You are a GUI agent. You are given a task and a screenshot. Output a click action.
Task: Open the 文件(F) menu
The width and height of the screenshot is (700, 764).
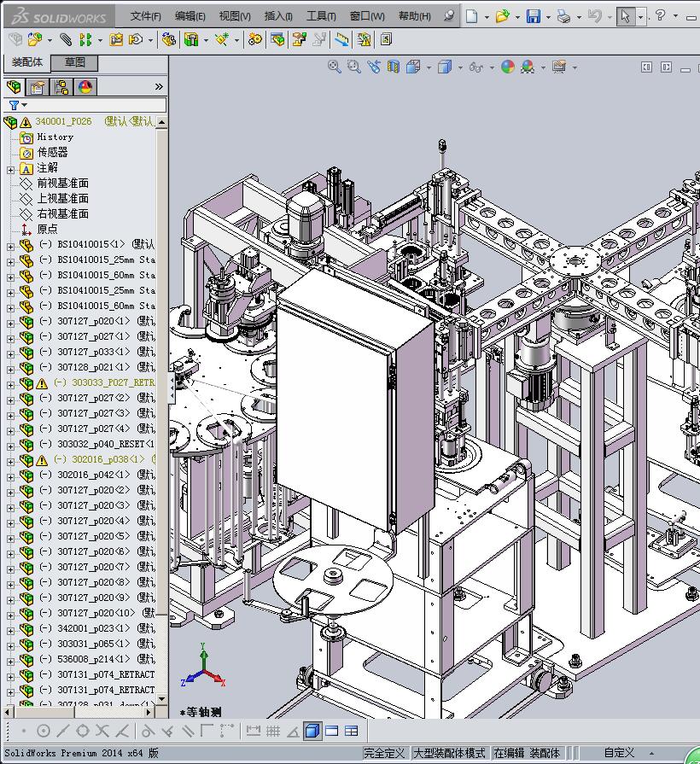pyautogui.click(x=146, y=16)
